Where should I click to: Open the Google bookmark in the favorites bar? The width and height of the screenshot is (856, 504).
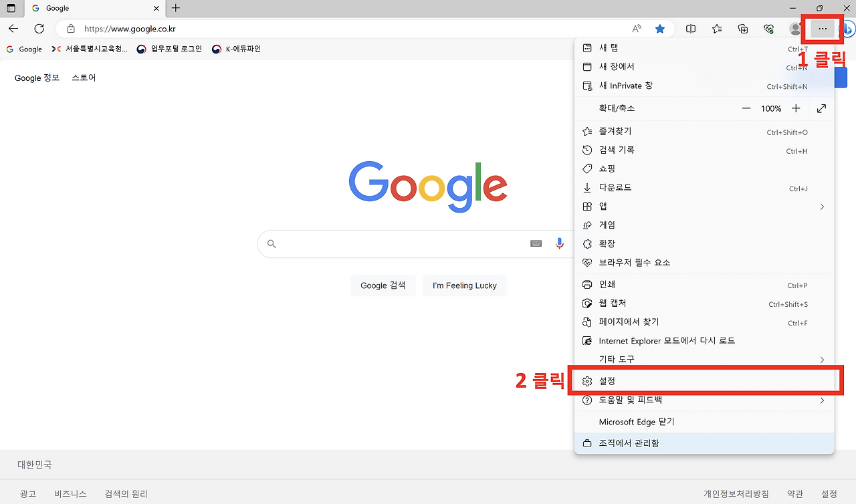(x=24, y=49)
